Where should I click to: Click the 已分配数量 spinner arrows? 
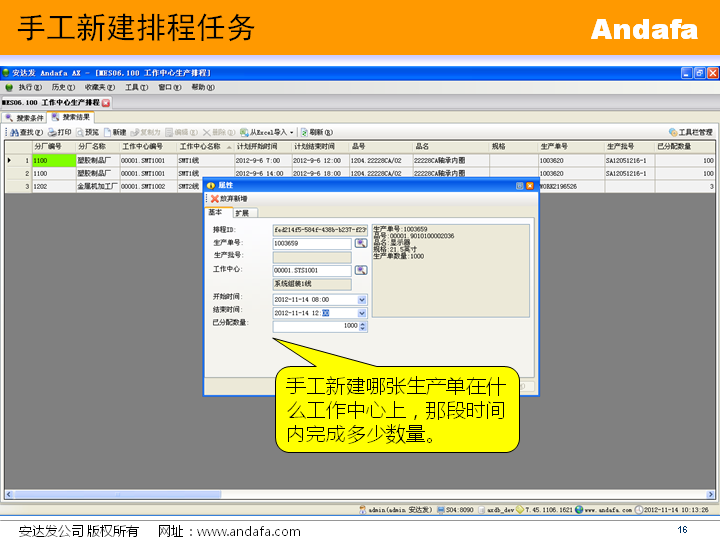362,325
